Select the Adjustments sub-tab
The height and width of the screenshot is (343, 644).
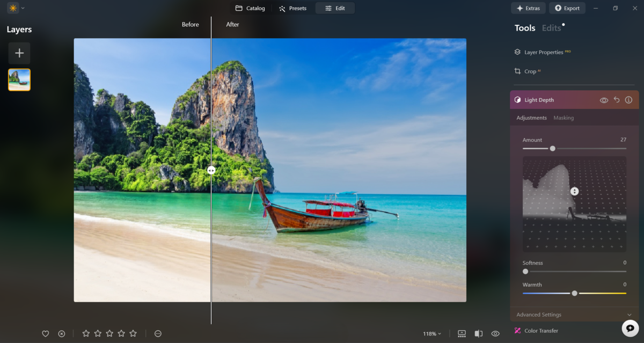(531, 118)
